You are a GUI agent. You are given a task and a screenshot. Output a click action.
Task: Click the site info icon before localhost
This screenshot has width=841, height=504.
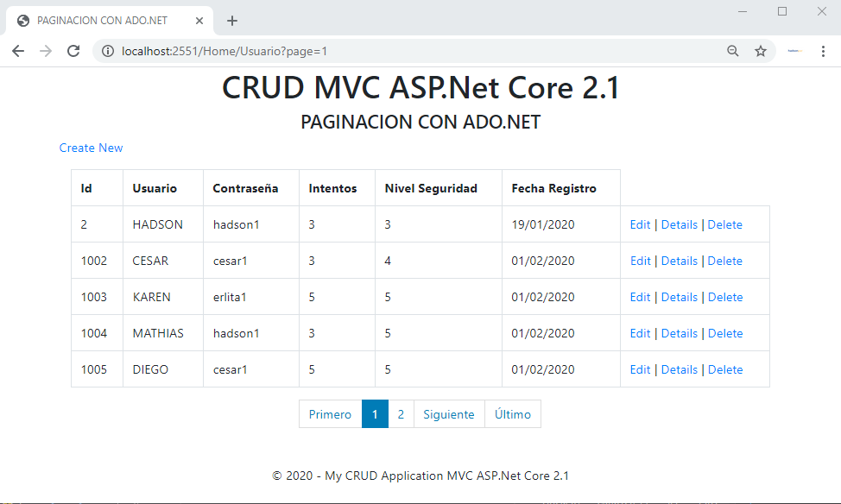108,51
